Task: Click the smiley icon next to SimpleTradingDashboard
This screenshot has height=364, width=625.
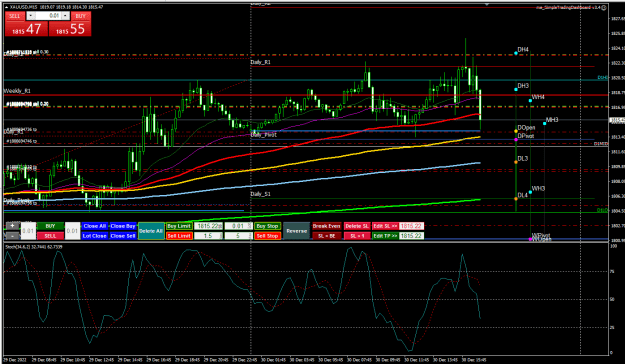Action: click(604, 7)
